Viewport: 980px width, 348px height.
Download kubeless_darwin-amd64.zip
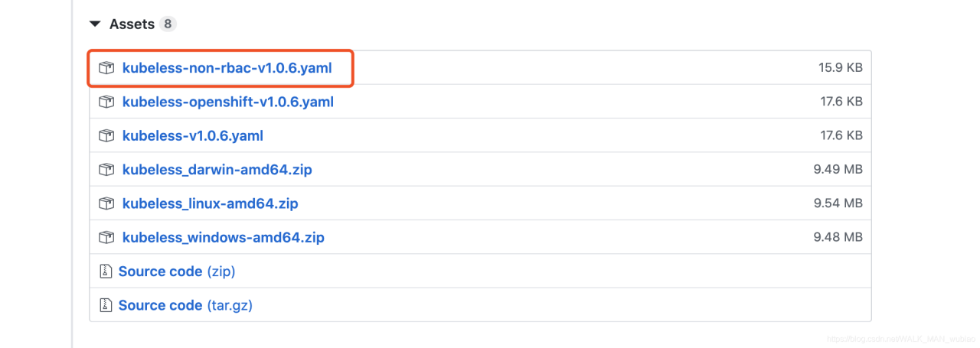[x=217, y=170]
